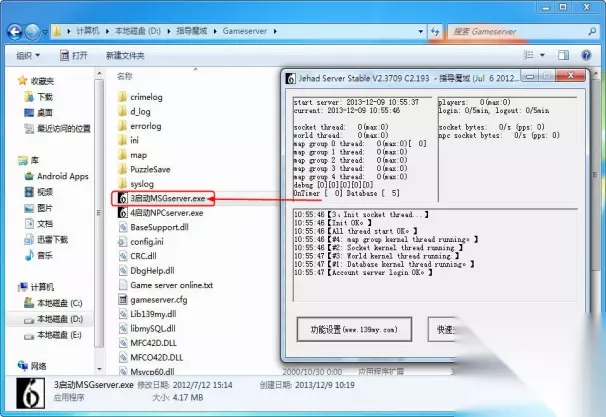
Task: Open the 组织 dropdown menu
Action: click(28, 56)
